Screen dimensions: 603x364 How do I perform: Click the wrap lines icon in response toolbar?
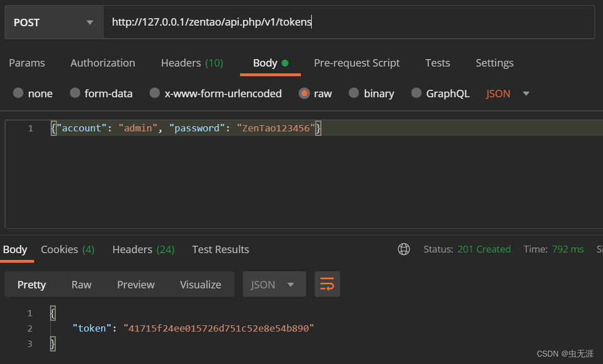(327, 284)
